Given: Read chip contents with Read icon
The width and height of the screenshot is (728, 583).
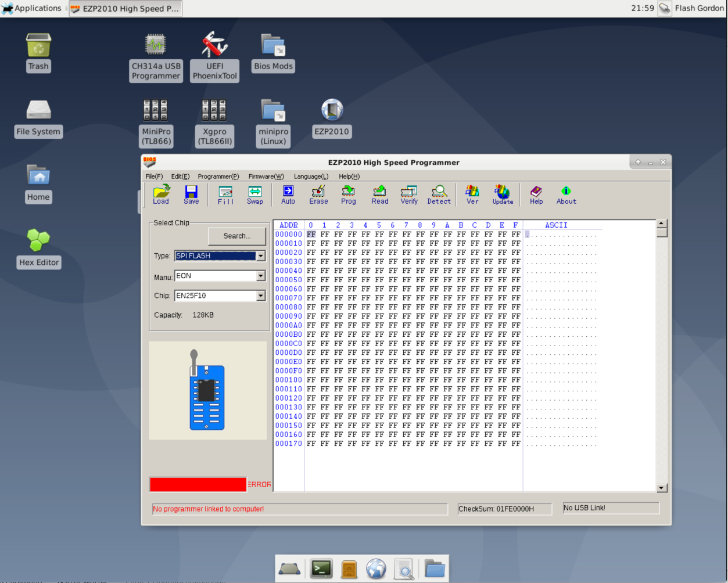Looking at the screenshot, I should (379, 194).
